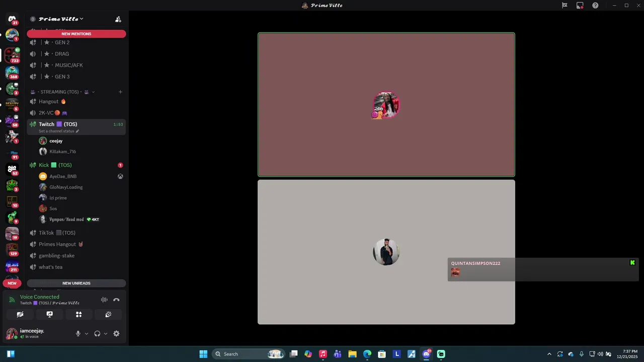Open Discord help question mark icon

click(x=595, y=6)
